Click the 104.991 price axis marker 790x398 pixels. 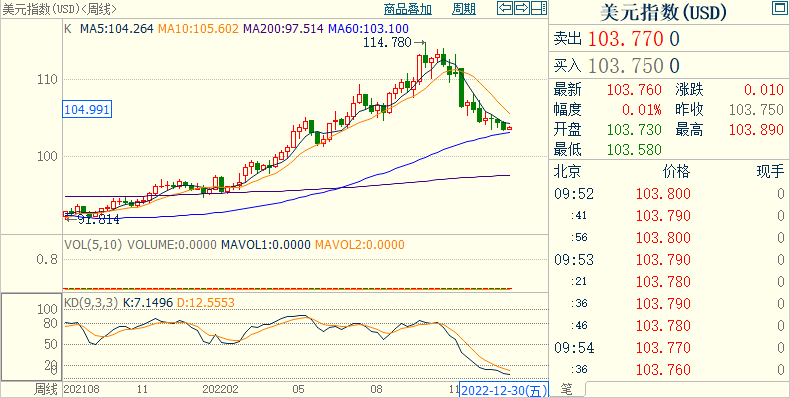coord(87,109)
